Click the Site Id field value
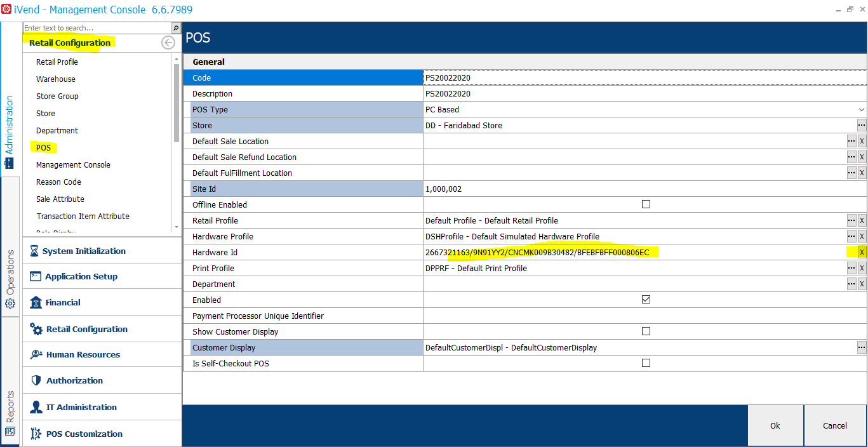The width and height of the screenshot is (868, 447). [x=644, y=189]
